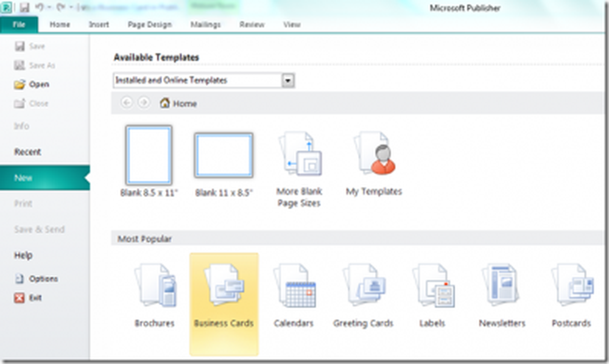Click More Blank Page Sizes icon

click(298, 156)
